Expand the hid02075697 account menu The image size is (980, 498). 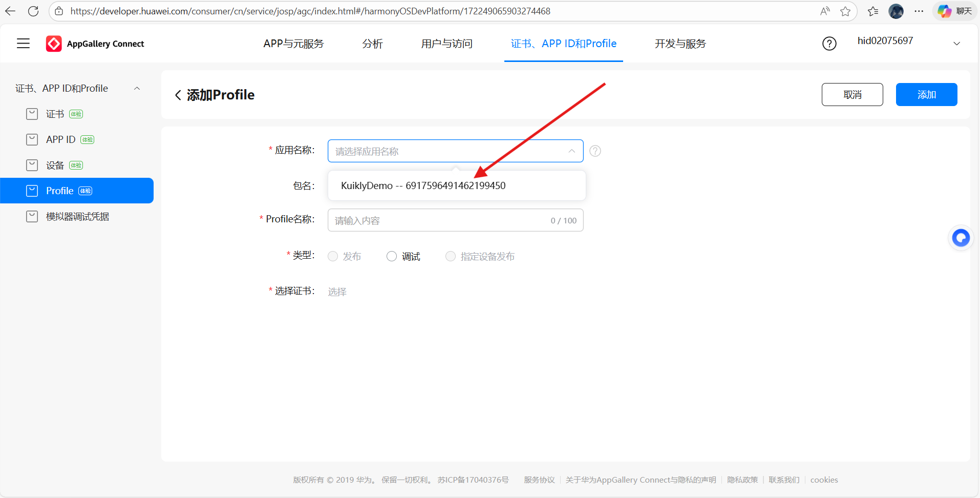click(x=956, y=44)
